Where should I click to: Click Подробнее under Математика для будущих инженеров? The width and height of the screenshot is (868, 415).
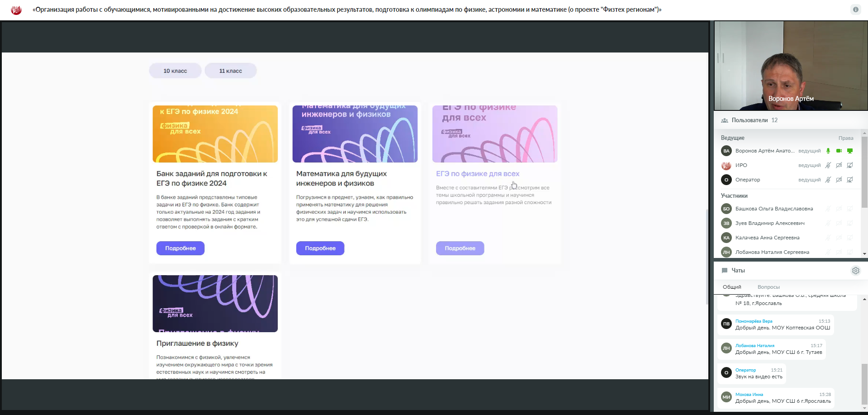320,248
